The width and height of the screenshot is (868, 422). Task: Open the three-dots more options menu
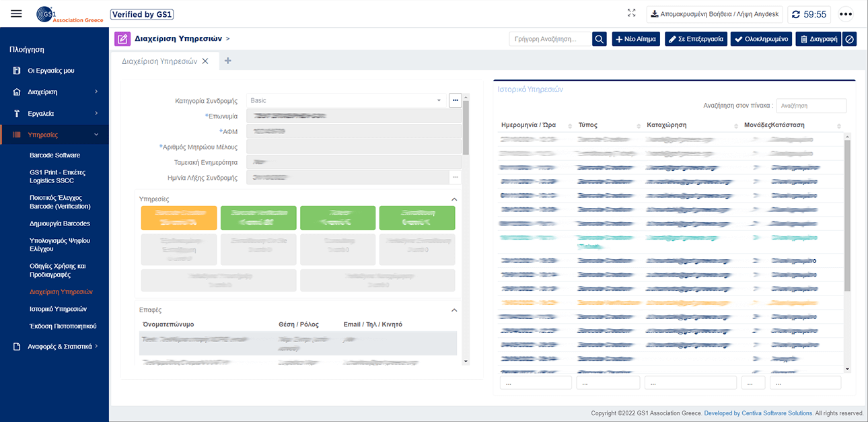[x=846, y=14]
